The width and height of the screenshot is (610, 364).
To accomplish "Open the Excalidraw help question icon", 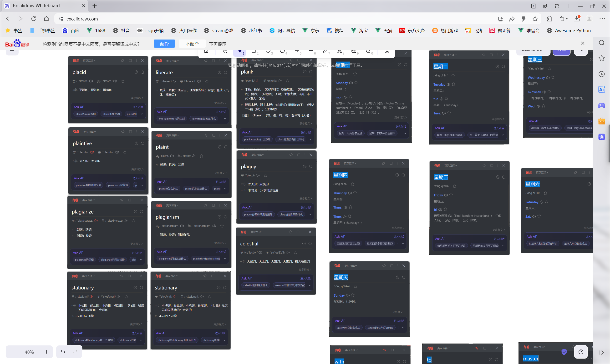I will pos(581,352).
